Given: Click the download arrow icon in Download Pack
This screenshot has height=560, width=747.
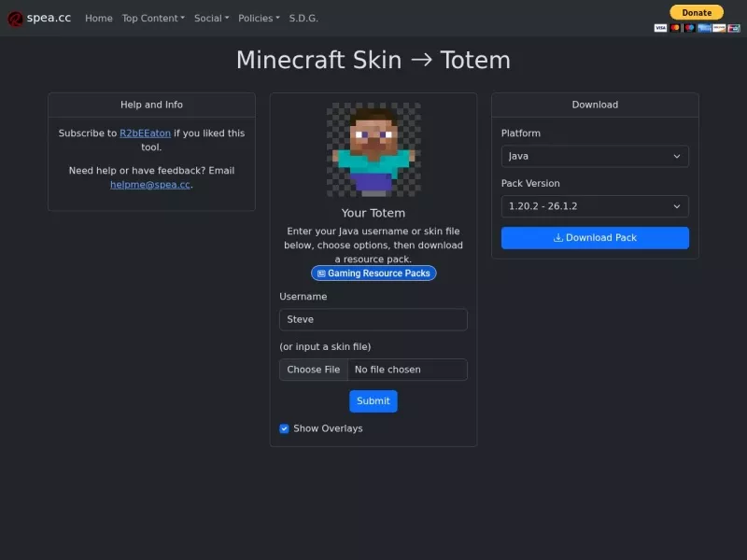Looking at the screenshot, I should (558, 238).
